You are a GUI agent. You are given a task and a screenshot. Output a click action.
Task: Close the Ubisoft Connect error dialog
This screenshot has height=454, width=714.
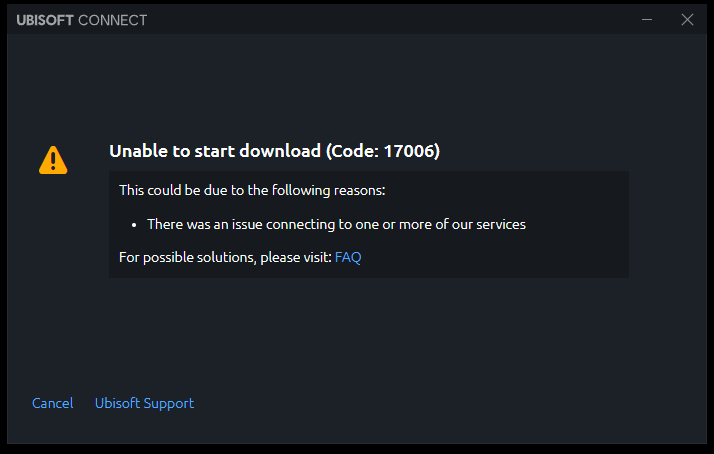(687, 19)
